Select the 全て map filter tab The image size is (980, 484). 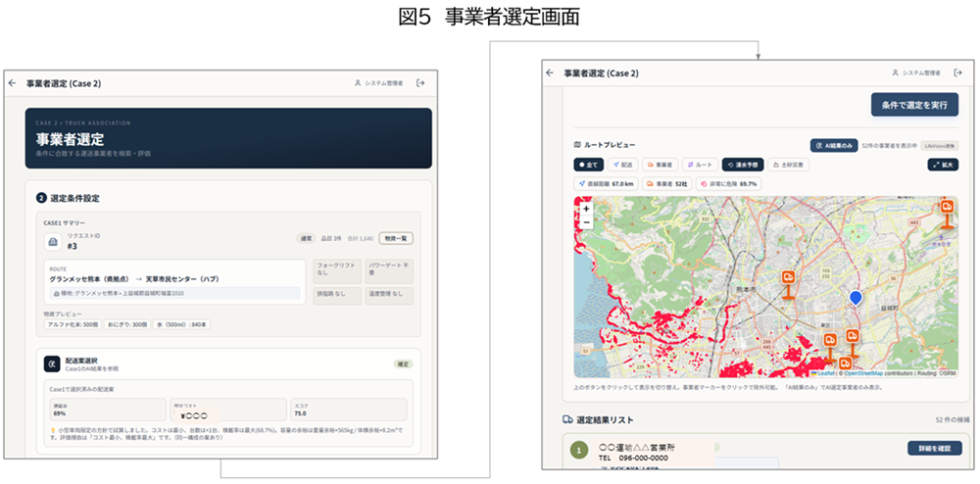click(588, 165)
